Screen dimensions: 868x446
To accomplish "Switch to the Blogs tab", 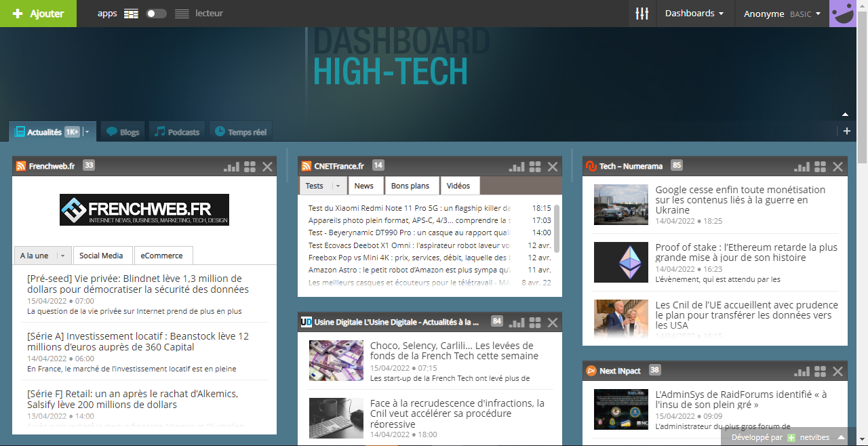I will [x=123, y=132].
